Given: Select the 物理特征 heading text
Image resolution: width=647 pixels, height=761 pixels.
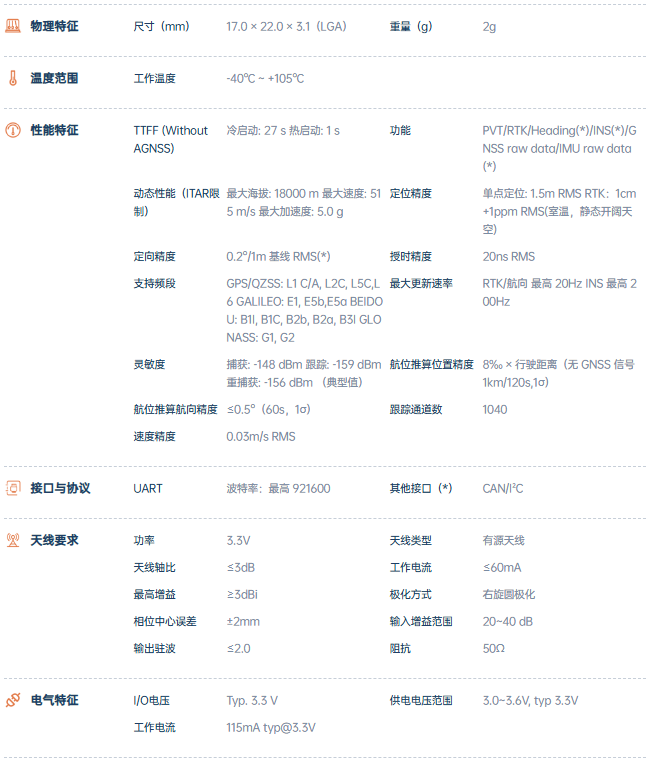Looking at the screenshot, I should 54,26.
